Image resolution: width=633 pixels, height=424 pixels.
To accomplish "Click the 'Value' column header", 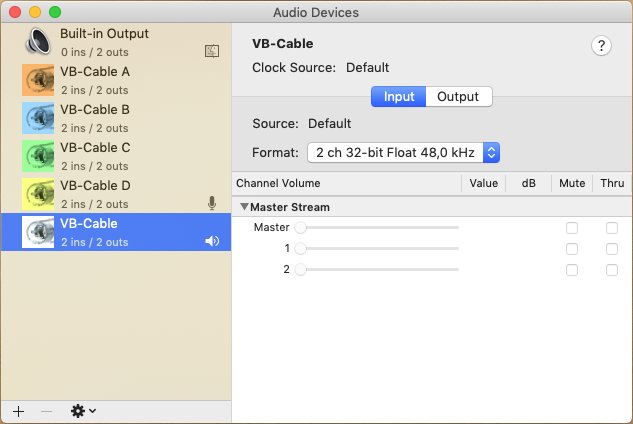I will [x=483, y=183].
